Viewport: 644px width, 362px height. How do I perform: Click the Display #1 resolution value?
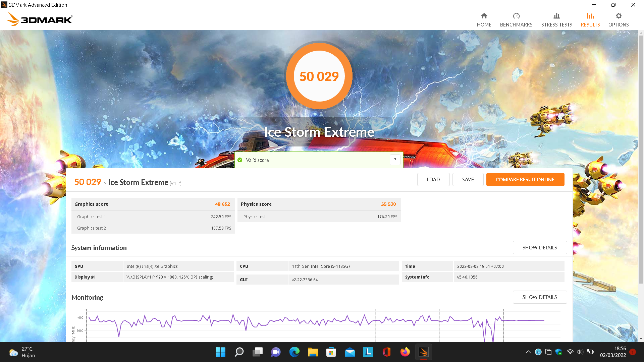(x=170, y=277)
